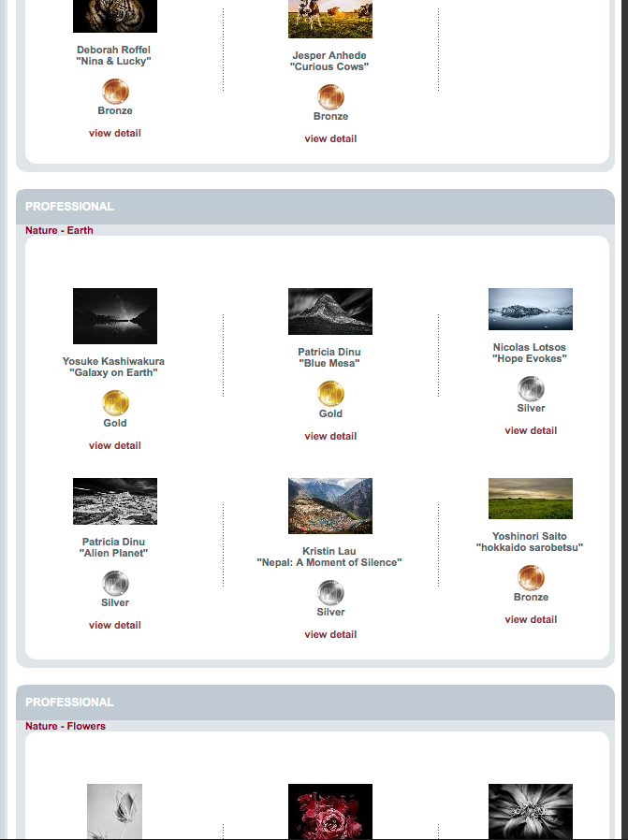Viewport: 628px width, 840px height.
Task: Open view detail for Nepal: A Moment of Silence
Action: click(330, 634)
